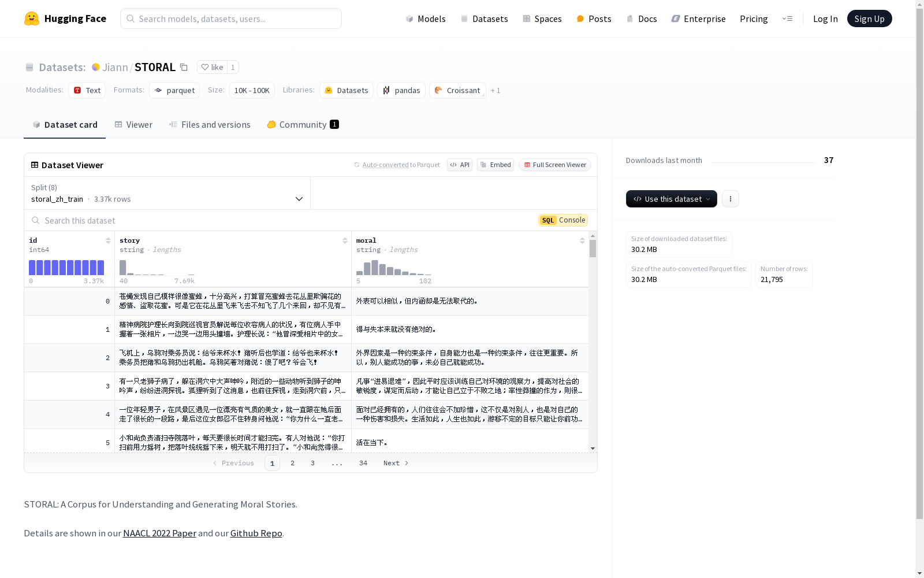924x578 pixels.
Task: Open the Embed button
Action: pyautogui.click(x=495, y=165)
